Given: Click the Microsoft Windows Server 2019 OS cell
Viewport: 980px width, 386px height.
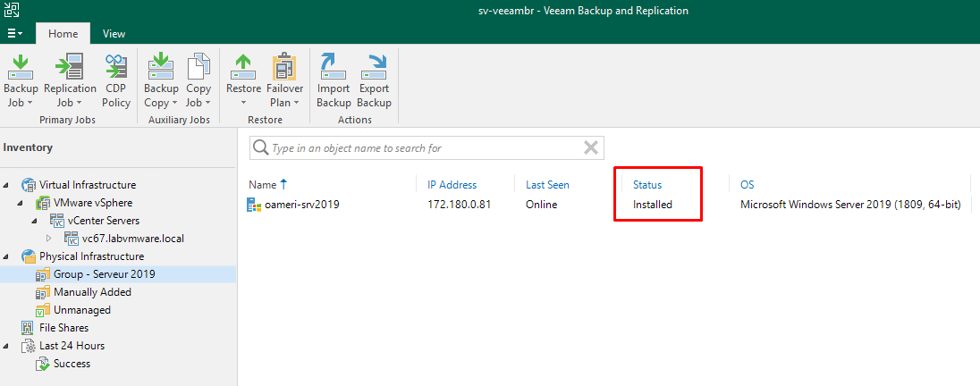Looking at the screenshot, I should pos(850,205).
